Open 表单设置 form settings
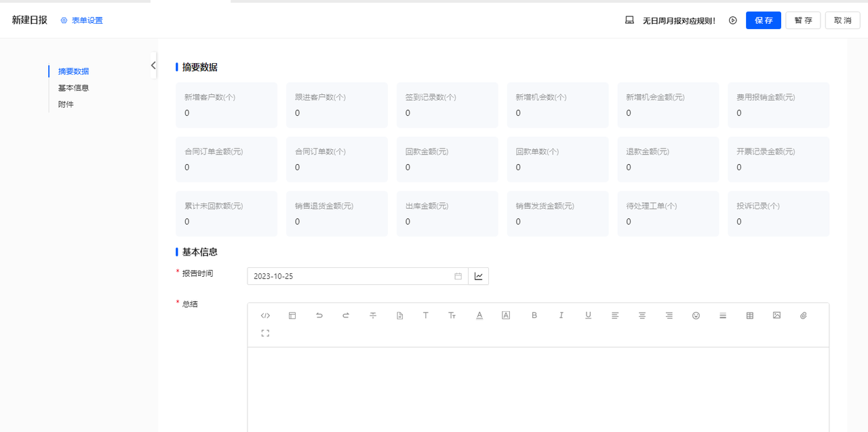The height and width of the screenshot is (432, 868). [81, 20]
